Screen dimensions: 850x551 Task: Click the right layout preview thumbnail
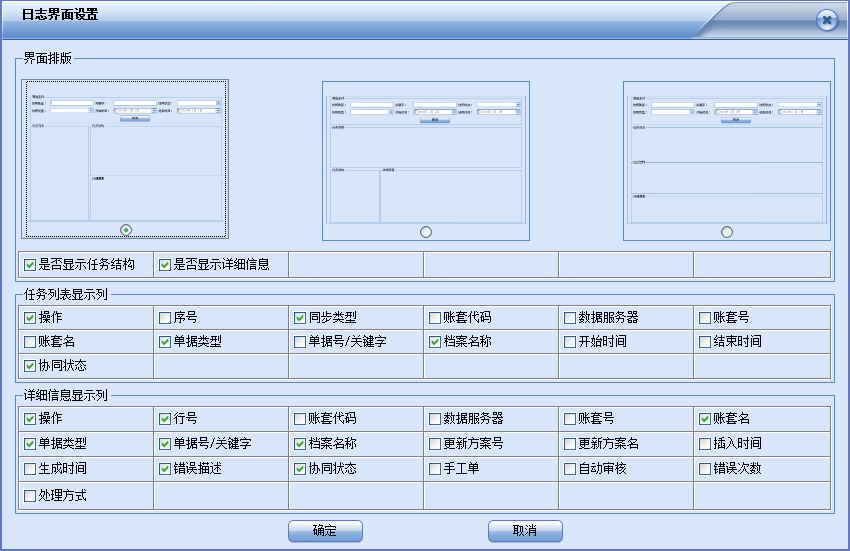727,155
